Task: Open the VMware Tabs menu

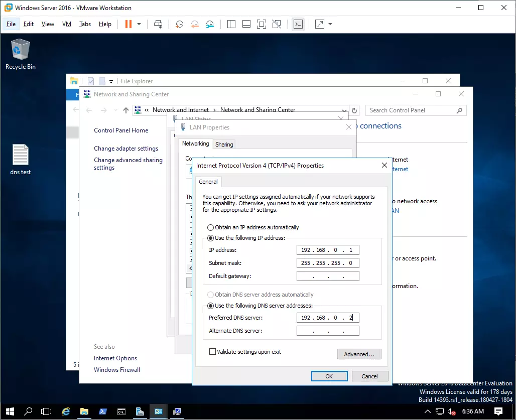Action: click(85, 24)
